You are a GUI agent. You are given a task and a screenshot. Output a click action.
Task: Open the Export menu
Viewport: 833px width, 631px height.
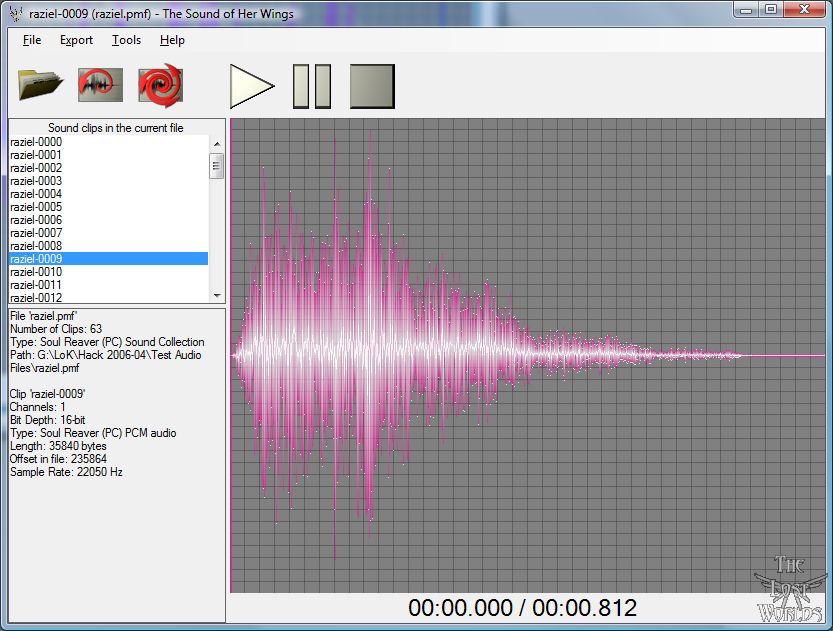pos(76,40)
